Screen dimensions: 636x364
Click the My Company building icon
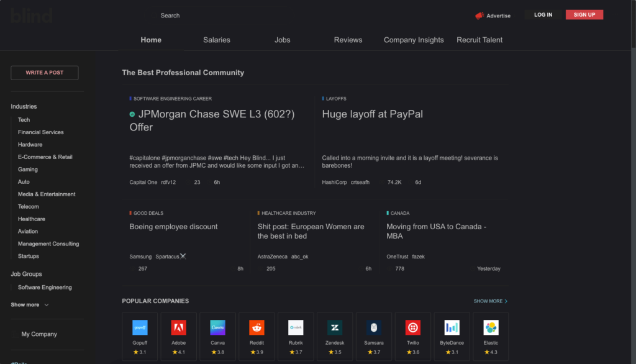click(x=15, y=334)
